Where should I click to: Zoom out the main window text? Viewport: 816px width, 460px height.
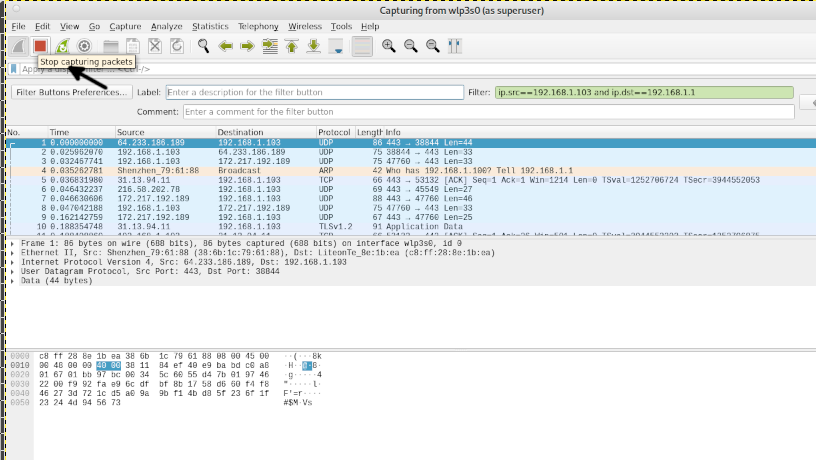tap(411, 46)
